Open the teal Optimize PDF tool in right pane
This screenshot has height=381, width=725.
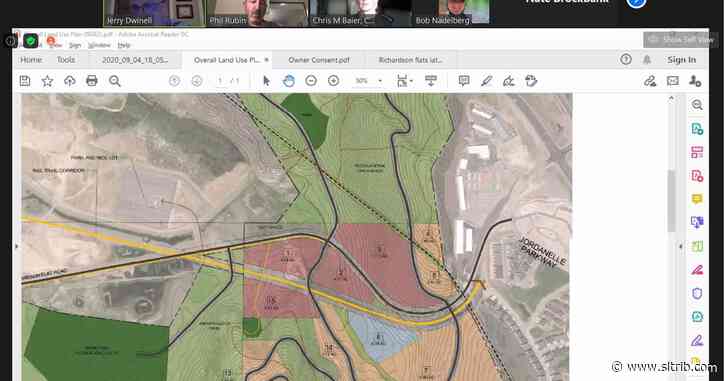tap(697, 317)
